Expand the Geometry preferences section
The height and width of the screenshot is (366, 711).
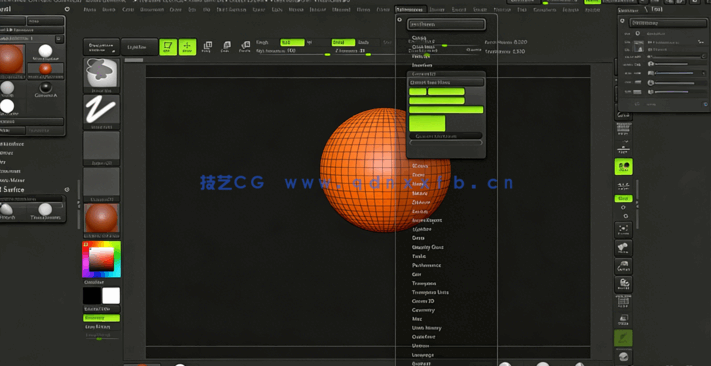pos(423,310)
